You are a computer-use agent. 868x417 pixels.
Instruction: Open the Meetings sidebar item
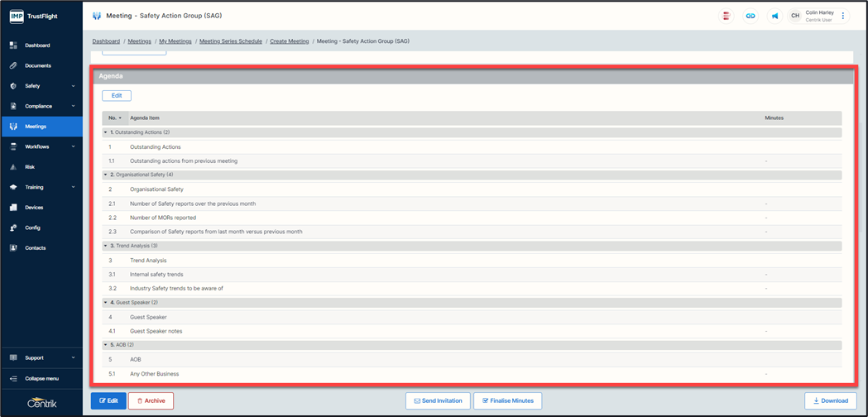(x=36, y=127)
